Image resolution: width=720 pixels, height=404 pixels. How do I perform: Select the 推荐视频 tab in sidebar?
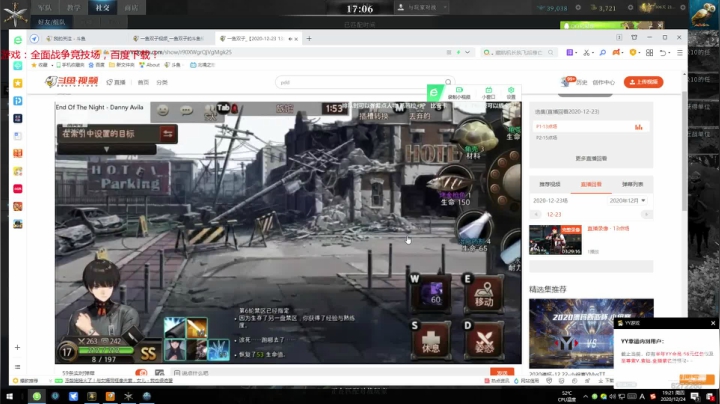pos(550,184)
